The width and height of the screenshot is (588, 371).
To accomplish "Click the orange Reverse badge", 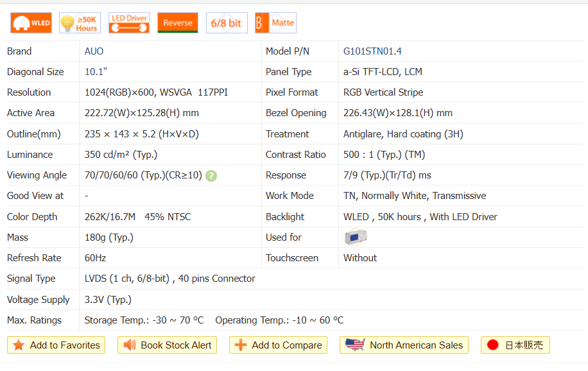I will [178, 23].
